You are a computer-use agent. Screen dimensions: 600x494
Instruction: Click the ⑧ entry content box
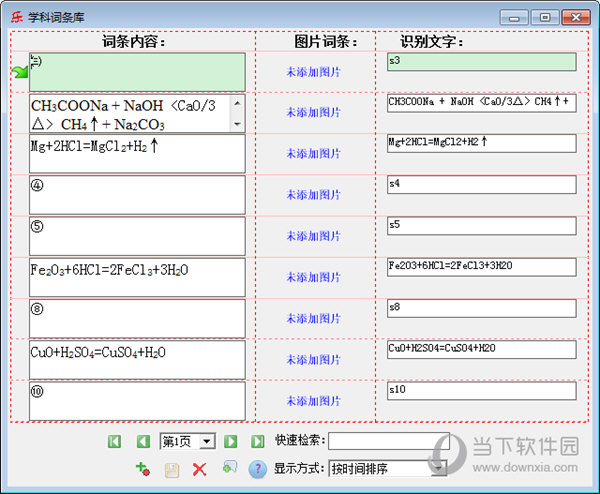[137, 319]
